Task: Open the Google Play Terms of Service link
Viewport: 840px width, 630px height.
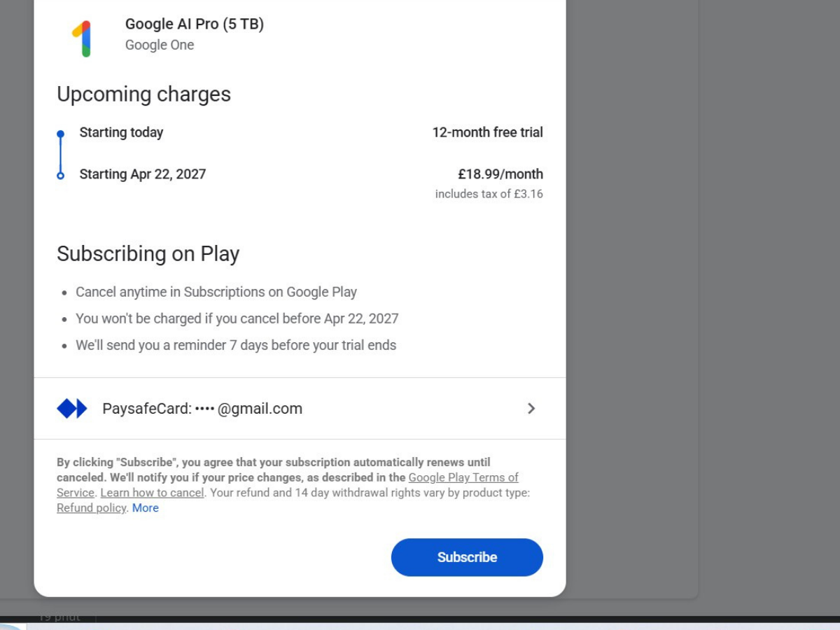Action: pyautogui.click(x=288, y=485)
